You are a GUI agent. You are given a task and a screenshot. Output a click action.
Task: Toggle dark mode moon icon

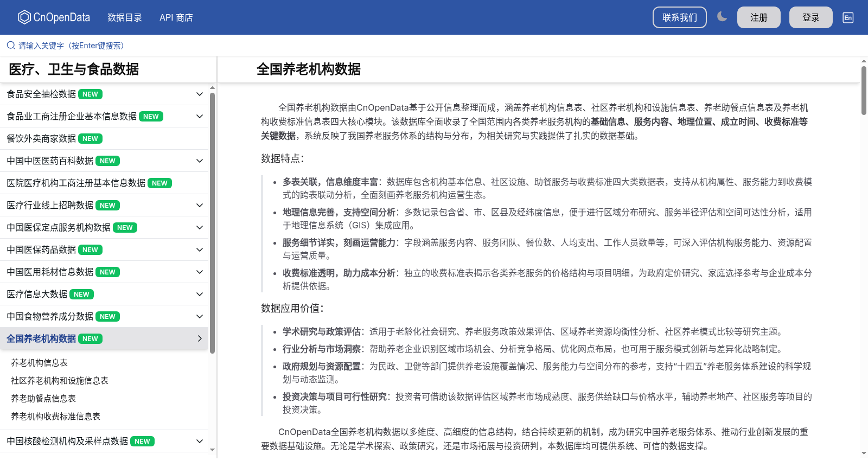tap(722, 17)
